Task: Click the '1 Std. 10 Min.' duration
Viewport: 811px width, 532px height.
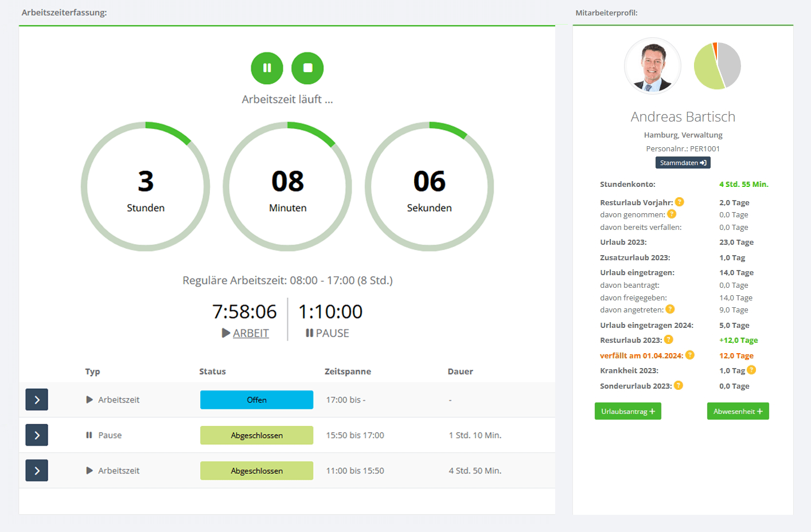Action: (x=475, y=435)
